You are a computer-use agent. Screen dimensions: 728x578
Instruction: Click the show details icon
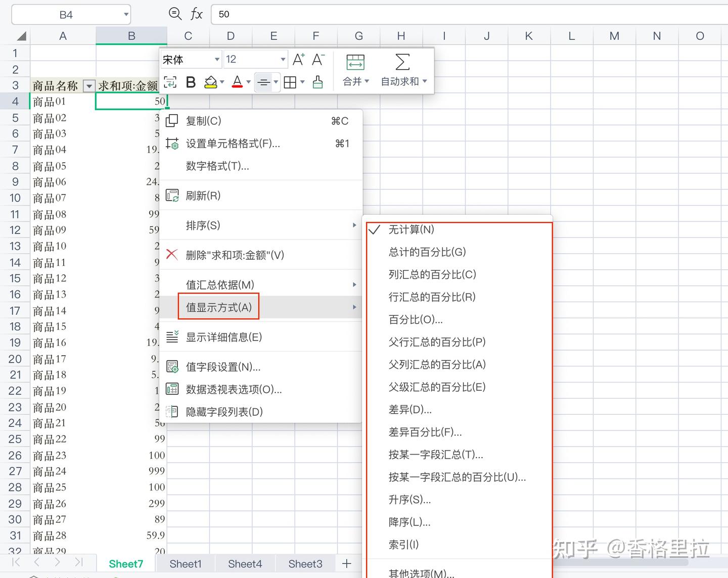tap(172, 336)
